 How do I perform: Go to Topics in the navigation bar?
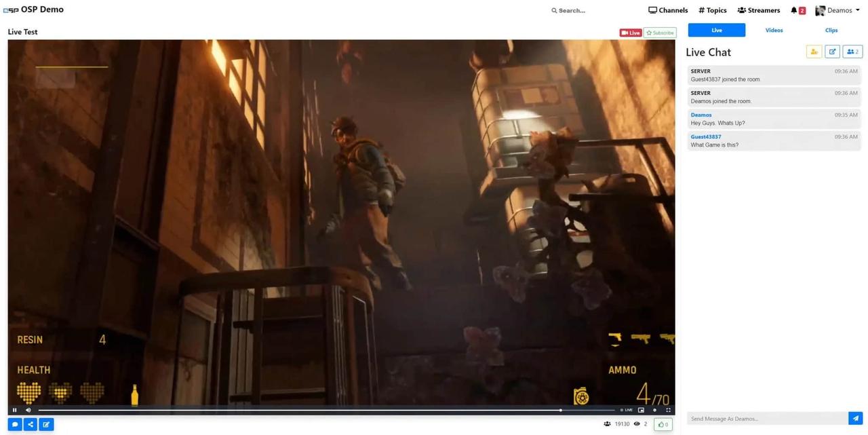pyautogui.click(x=712, y=10)
